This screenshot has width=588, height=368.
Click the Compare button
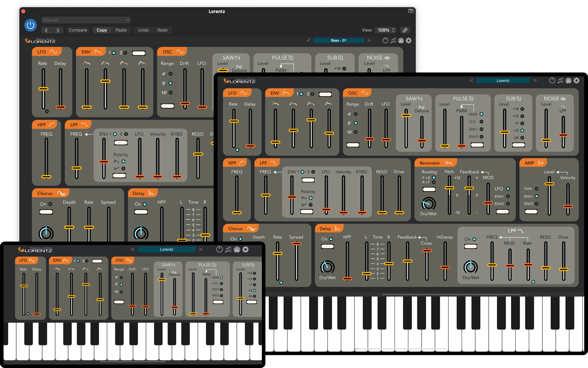point(78,30)
